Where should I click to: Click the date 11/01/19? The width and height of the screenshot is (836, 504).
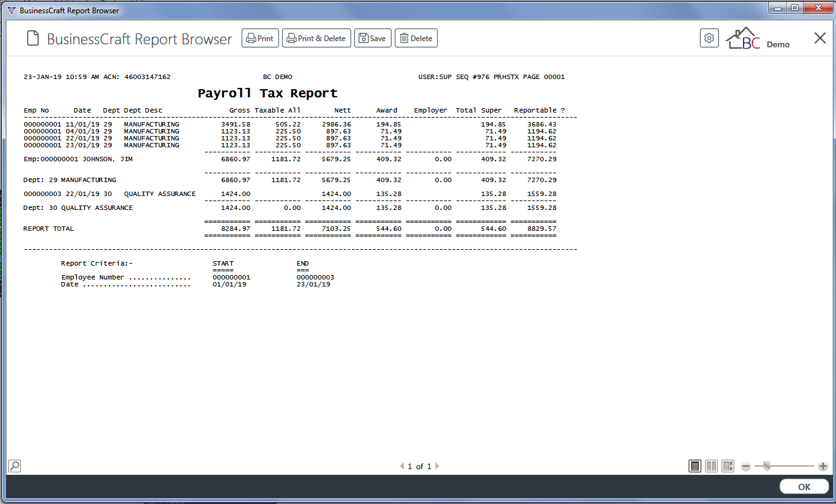(82, 124)
